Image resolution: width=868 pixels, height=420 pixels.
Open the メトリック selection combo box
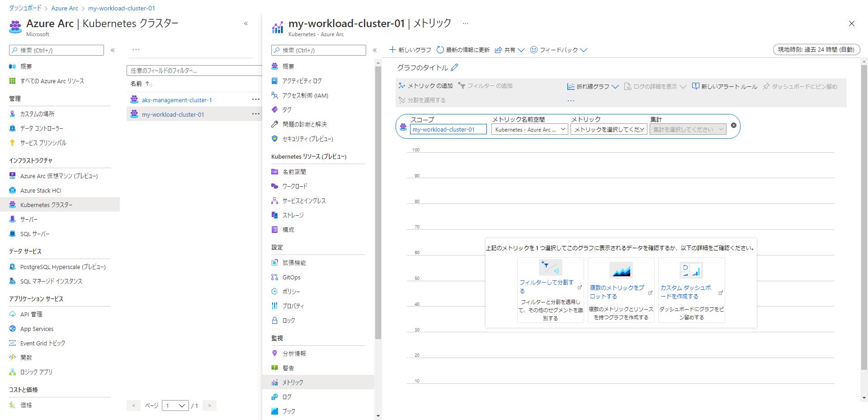click(x=609, y=129)
